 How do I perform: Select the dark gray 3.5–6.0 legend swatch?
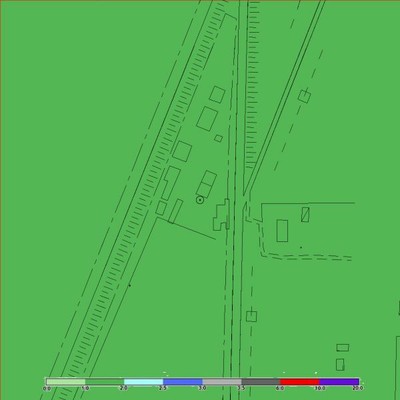coord(261,382)
